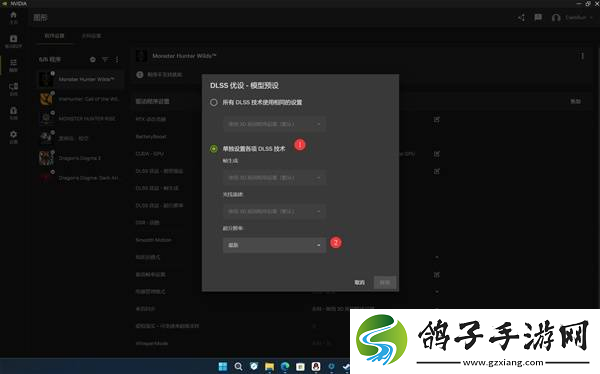Click the headset account icon
Screen dimensions: 600x374
point(556,18)
